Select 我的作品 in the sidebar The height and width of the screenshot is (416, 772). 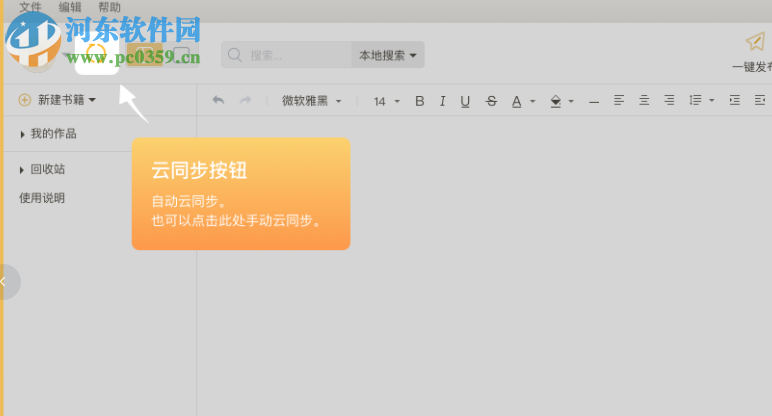pos(54,134)
